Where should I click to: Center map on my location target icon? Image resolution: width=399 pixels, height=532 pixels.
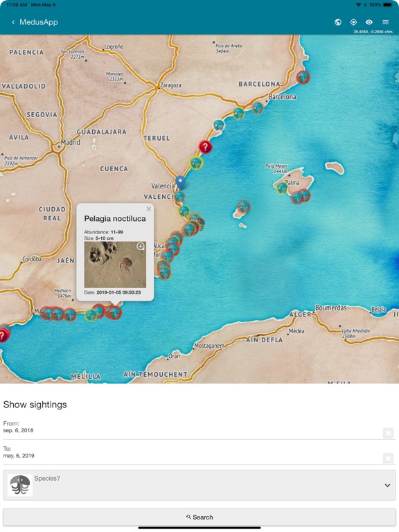click(353, 22)
